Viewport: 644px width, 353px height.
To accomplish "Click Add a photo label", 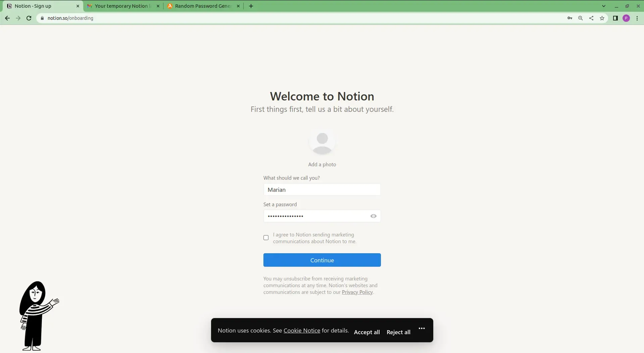I will (322, 165).
